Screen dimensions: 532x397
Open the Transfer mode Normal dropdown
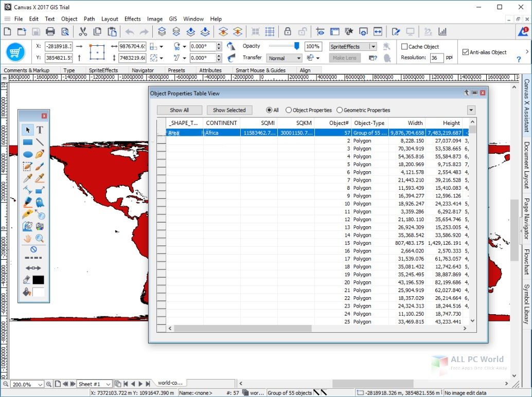[285, 58]
